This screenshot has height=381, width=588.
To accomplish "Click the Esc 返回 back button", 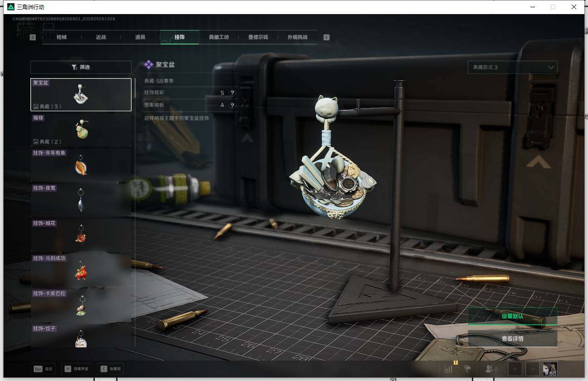I will pos(44,369).
